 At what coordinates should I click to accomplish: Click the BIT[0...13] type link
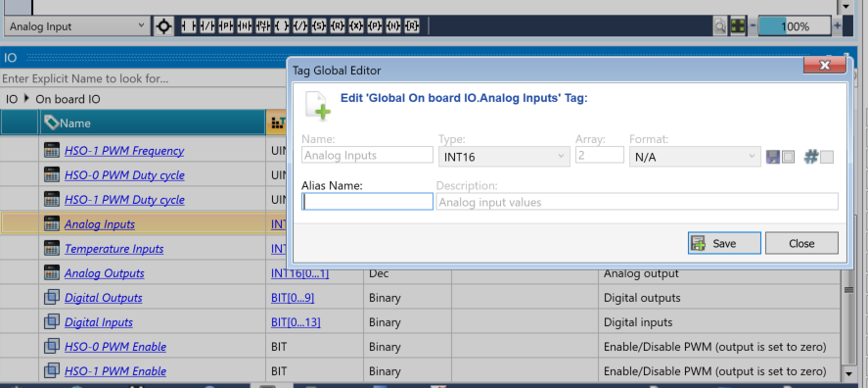point(296,322)
